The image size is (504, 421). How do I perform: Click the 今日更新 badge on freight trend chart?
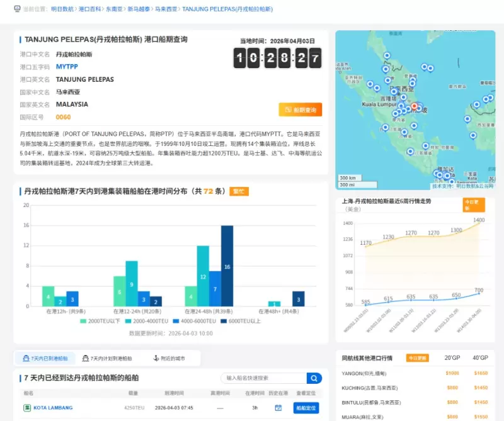click(474, 205)
